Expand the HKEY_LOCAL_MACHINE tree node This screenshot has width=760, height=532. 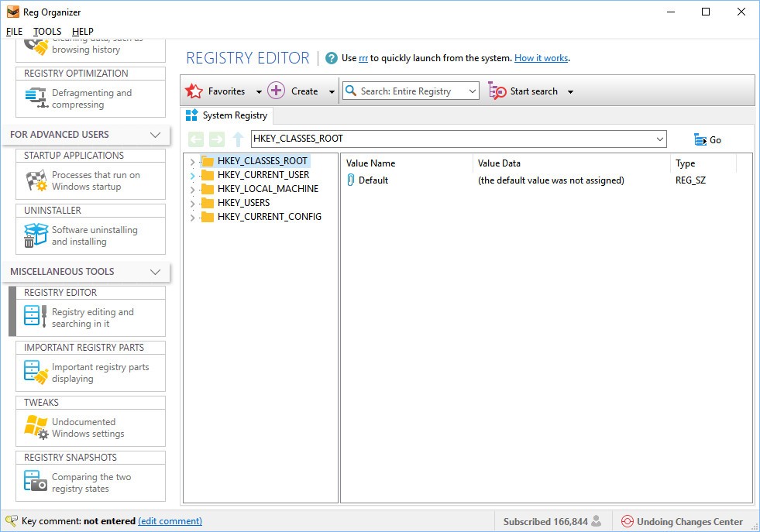(x=192, y=189)
